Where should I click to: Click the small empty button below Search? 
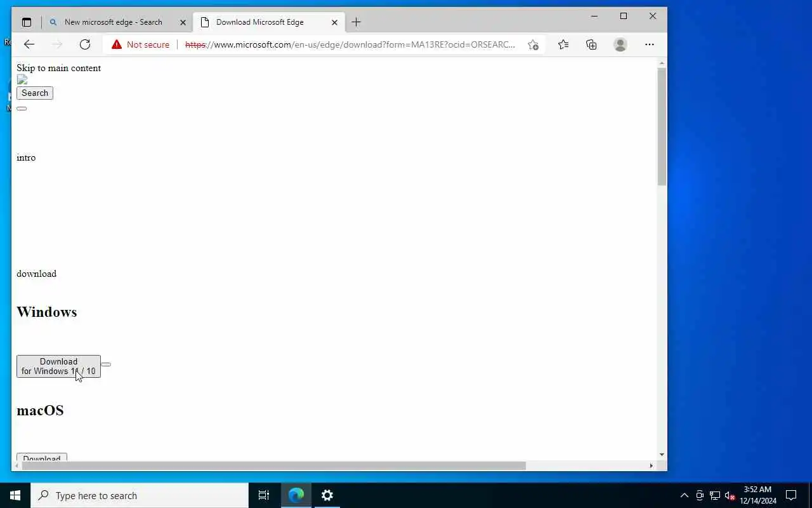coord(22,109)
